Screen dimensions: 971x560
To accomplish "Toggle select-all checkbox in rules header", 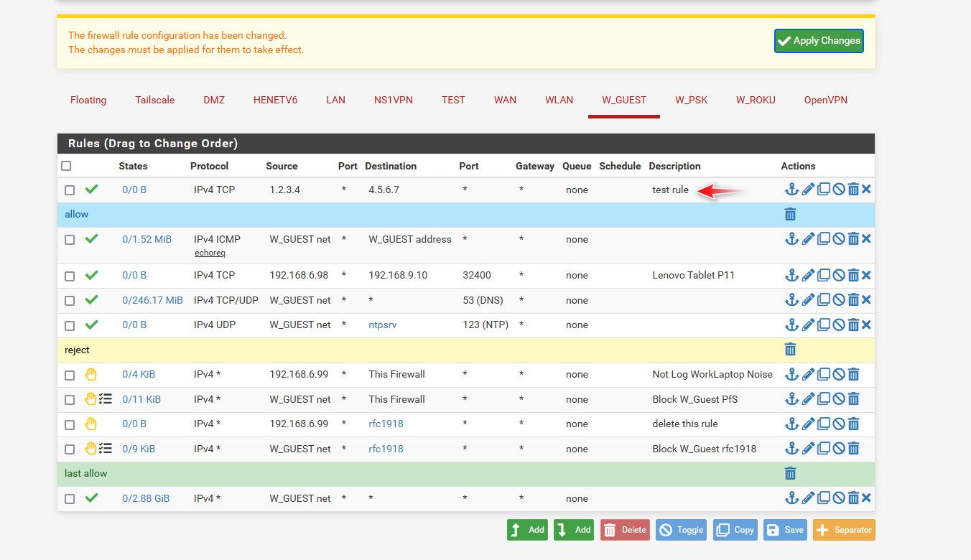I will point(67,166).
